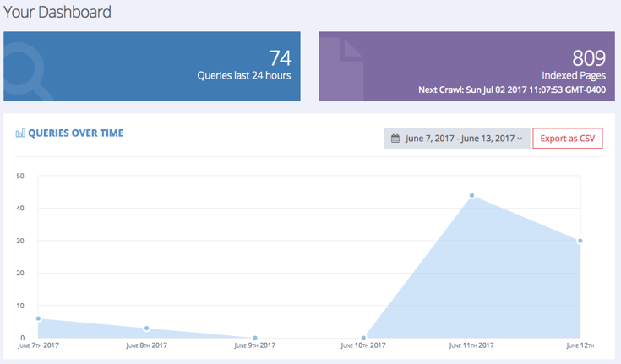Click the June 9th zero-value data point
The image size is (621, 364).
click(x=255, y=338)
